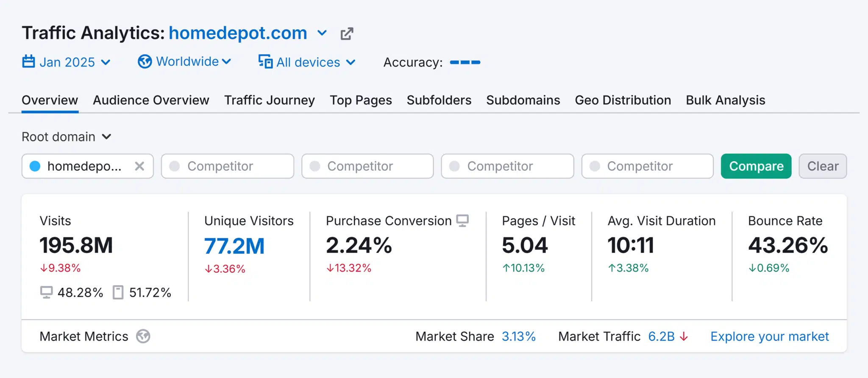Click the Clear button

pos(823,166)
